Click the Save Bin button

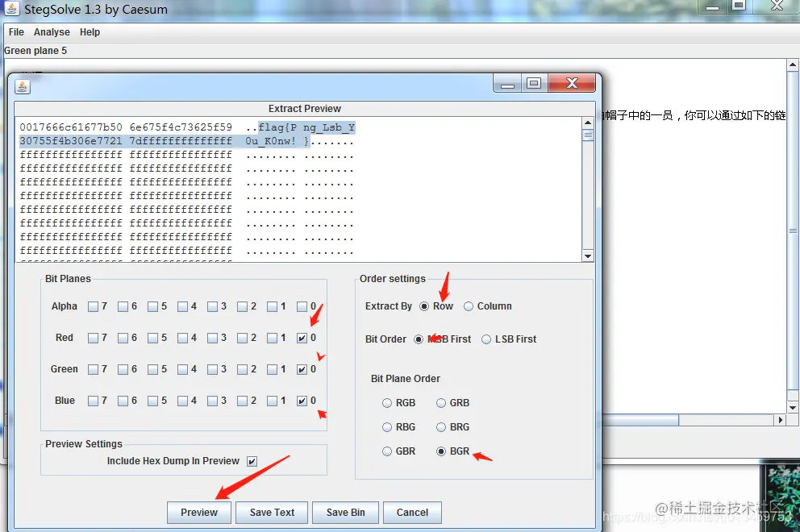click(x=345, y=512)
